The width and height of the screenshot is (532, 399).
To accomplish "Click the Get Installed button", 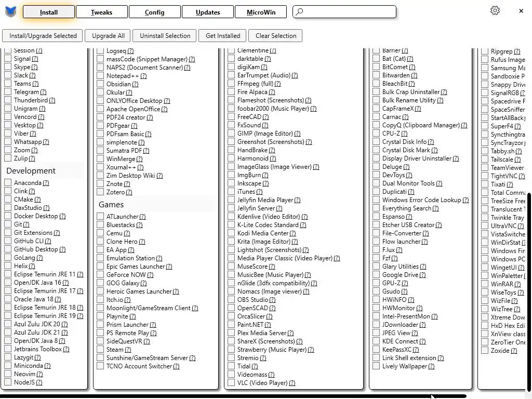I will 223,36.
